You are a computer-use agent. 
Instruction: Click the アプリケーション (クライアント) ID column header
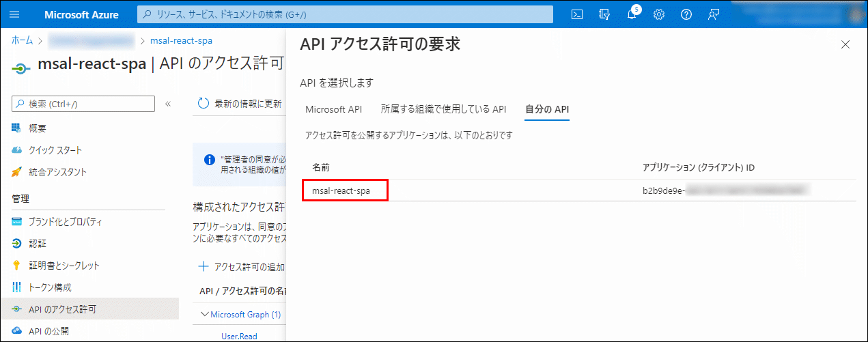(698, 167)
